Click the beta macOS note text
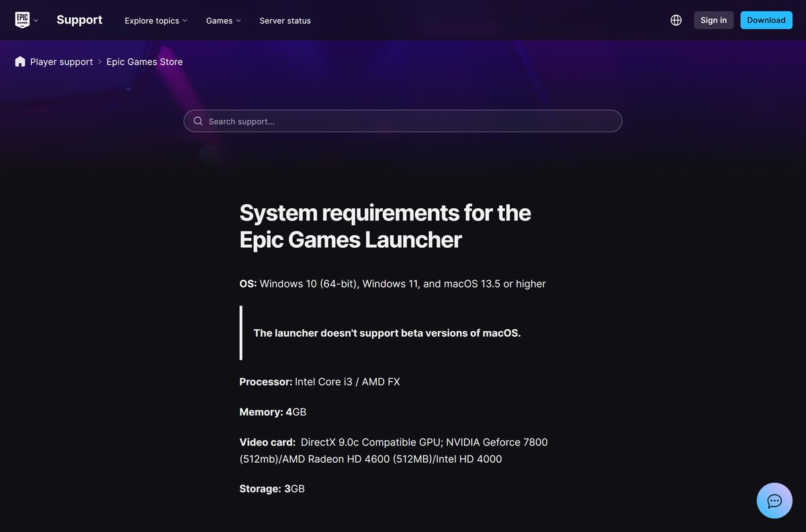The height and width of the screenshot is (532, 806). (x=387, y=333)
